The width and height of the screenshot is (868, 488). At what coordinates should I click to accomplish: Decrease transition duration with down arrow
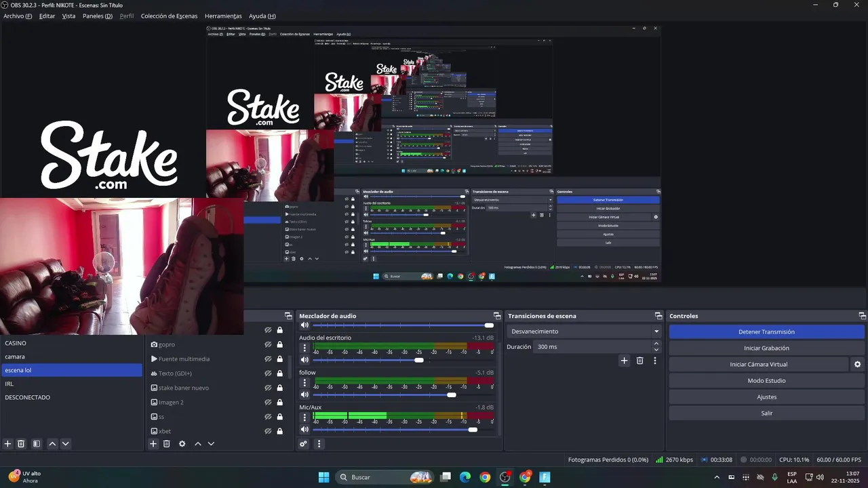click(656, 350)
